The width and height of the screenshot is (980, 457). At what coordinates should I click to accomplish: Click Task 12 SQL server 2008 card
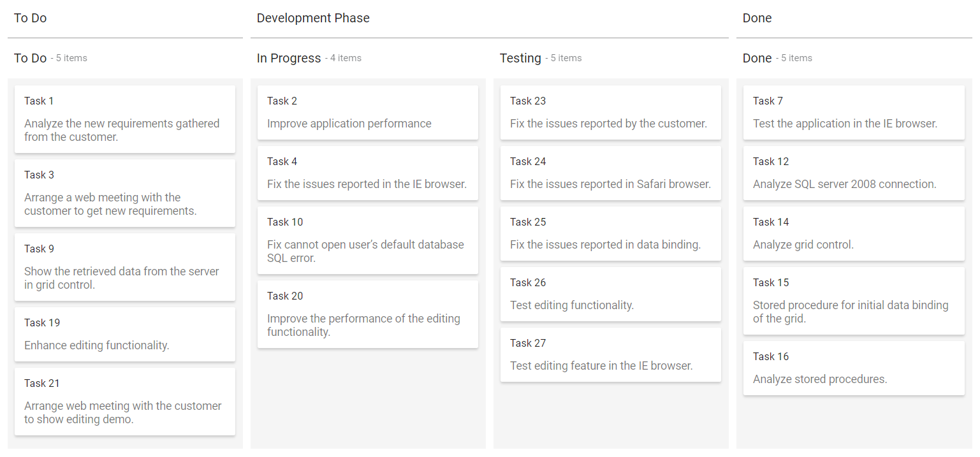(x=854, y=173)
